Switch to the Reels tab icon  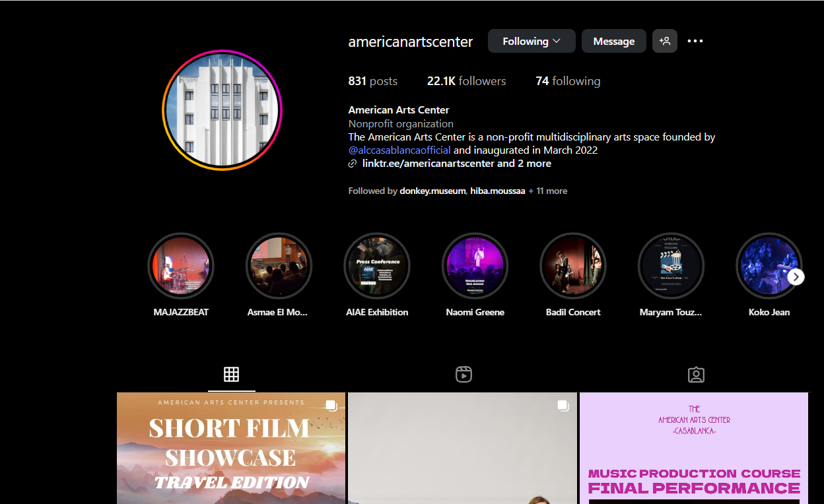(x=463, y=375)
